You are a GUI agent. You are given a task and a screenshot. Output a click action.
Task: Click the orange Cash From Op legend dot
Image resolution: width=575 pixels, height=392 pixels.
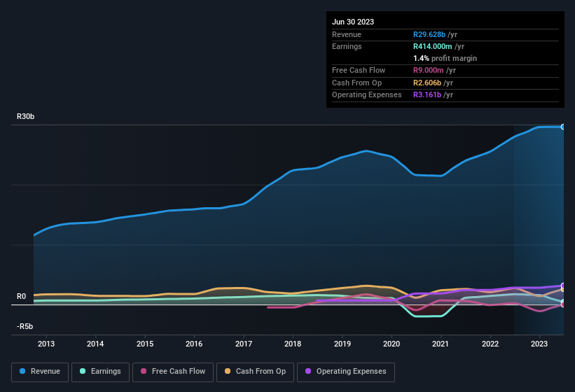pos(228,371)
